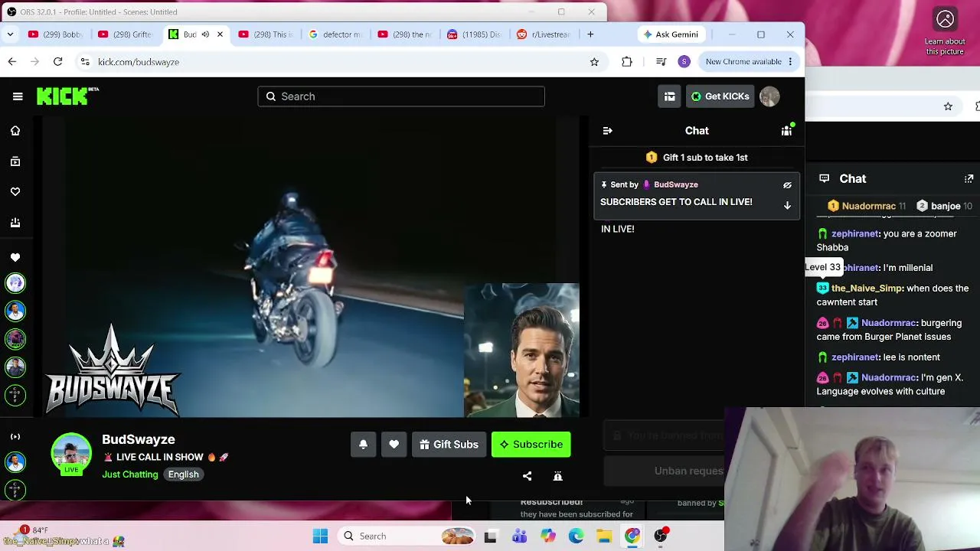
Task: Click the New Chrome available update button
Action: [x=749, y=62]
